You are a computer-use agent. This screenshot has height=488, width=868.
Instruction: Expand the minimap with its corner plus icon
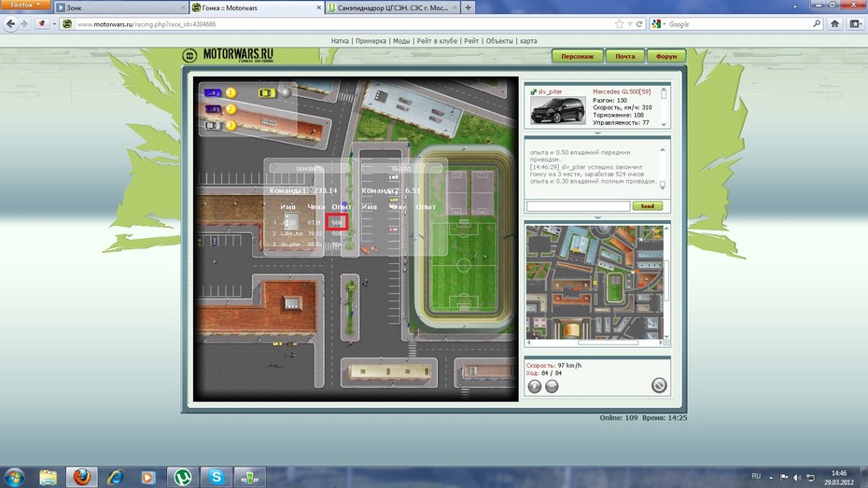[666, 342]
